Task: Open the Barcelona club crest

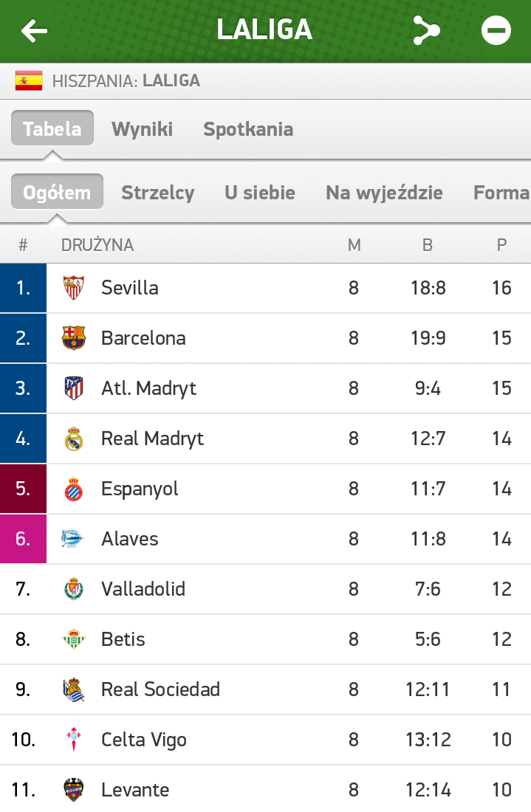Action: (x=74, y=337)
